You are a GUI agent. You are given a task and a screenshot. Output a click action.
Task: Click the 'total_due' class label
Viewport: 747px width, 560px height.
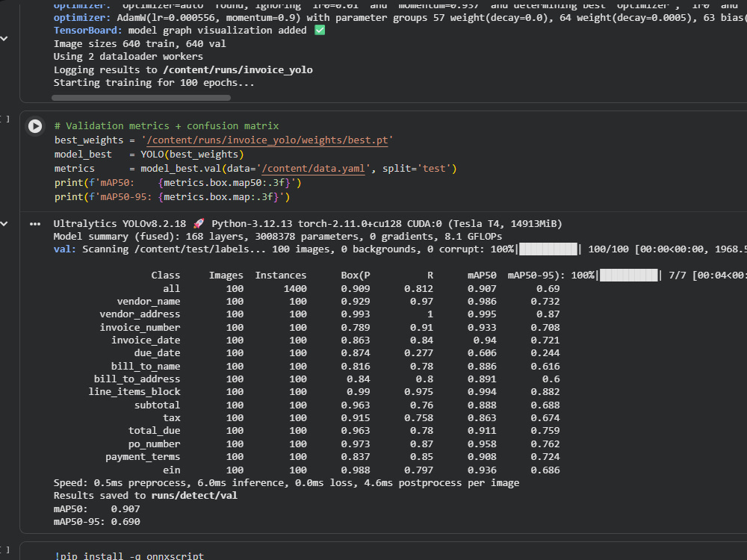click(155, 431)
